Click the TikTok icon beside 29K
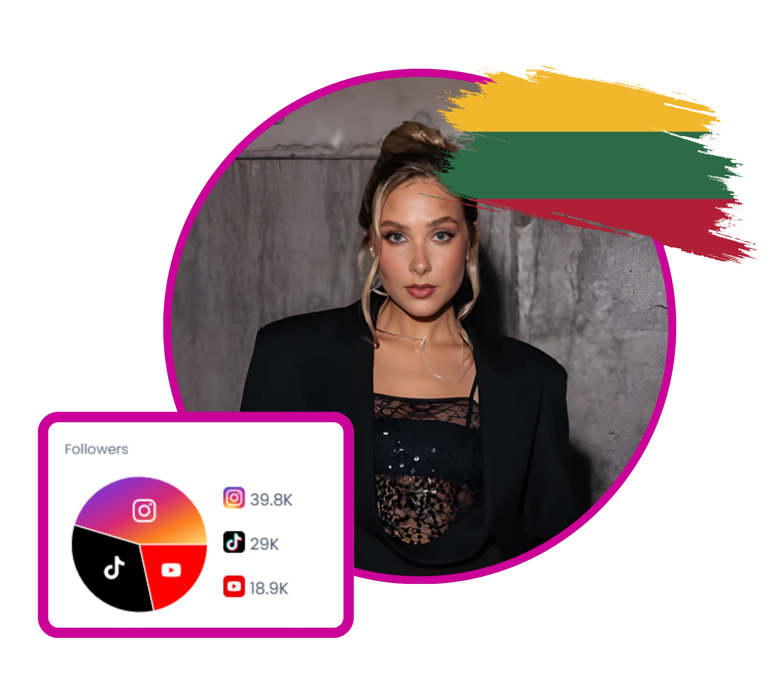Viewport: 784px width, 687px height. coord(234,542)
